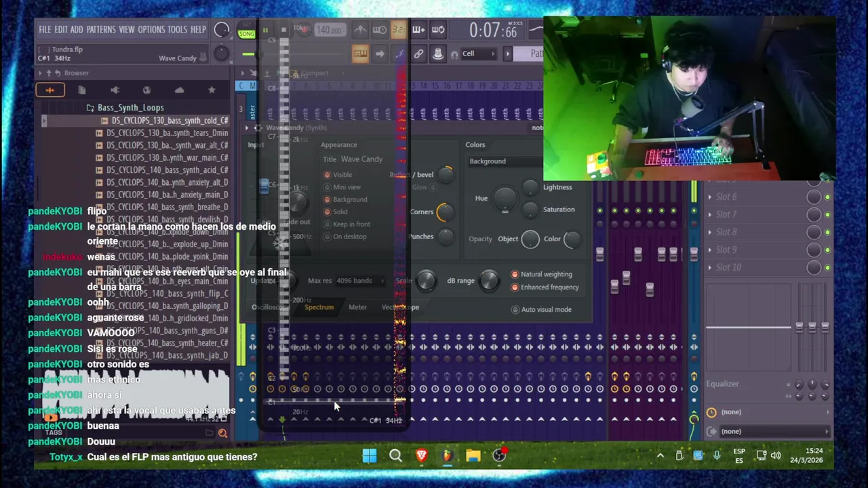Screen dimensions: 868x488
Task: Expand the Slot 6 plugin menu arrow
Action: coord(710,197)
